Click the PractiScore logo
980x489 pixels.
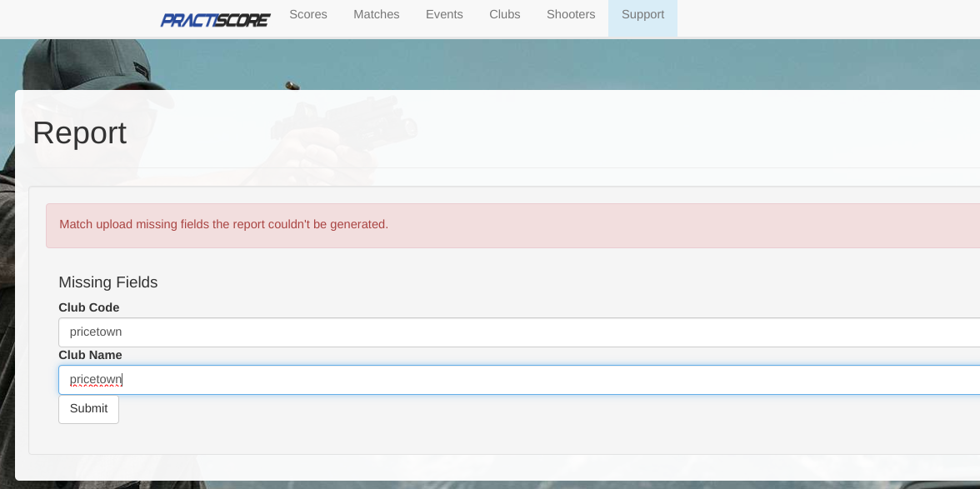point(215,19)
